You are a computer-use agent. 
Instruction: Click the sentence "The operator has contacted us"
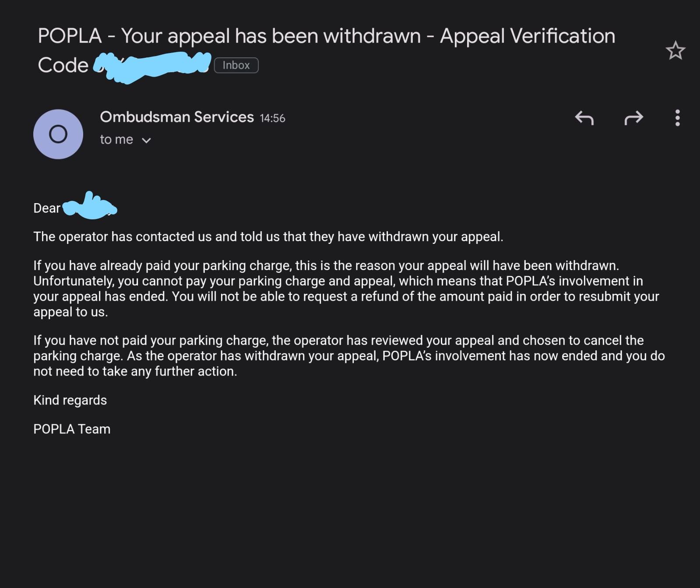coord(268,237)
